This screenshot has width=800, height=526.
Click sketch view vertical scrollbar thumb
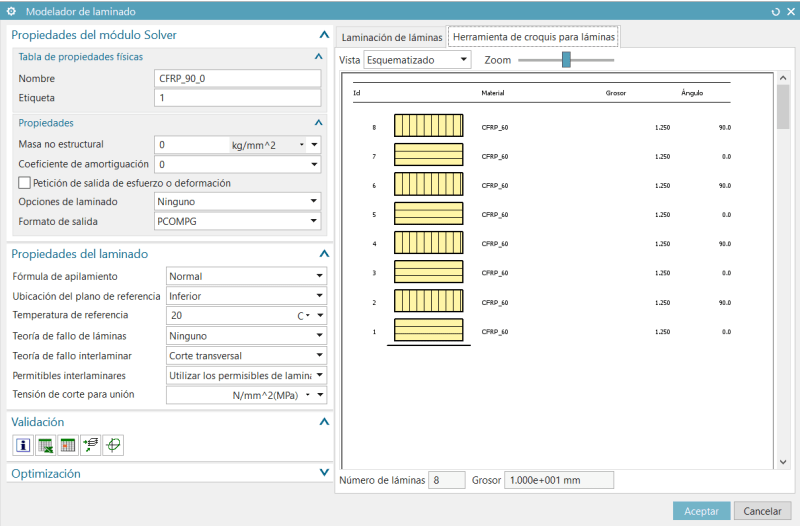783,107
